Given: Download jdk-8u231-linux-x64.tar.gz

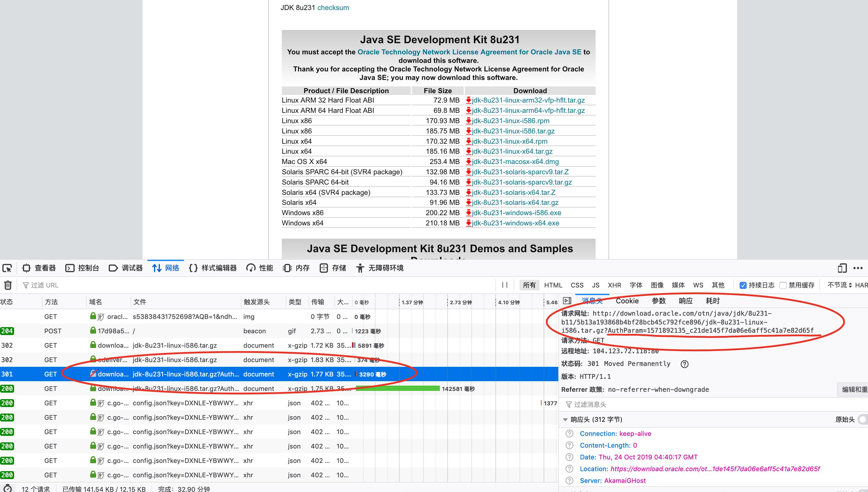Looking at the screenshot, I should pos(512,151).
